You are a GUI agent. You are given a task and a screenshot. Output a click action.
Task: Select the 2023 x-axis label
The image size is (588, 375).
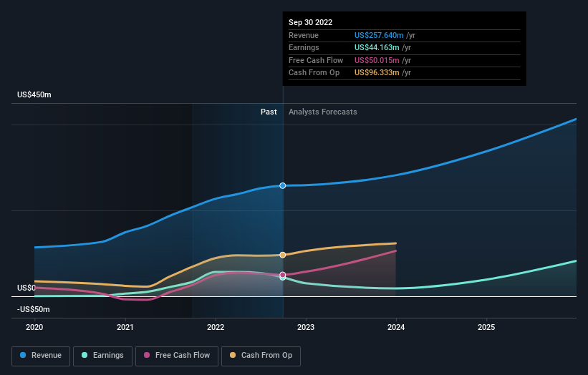pyautogui.click(x=306, y=328)
